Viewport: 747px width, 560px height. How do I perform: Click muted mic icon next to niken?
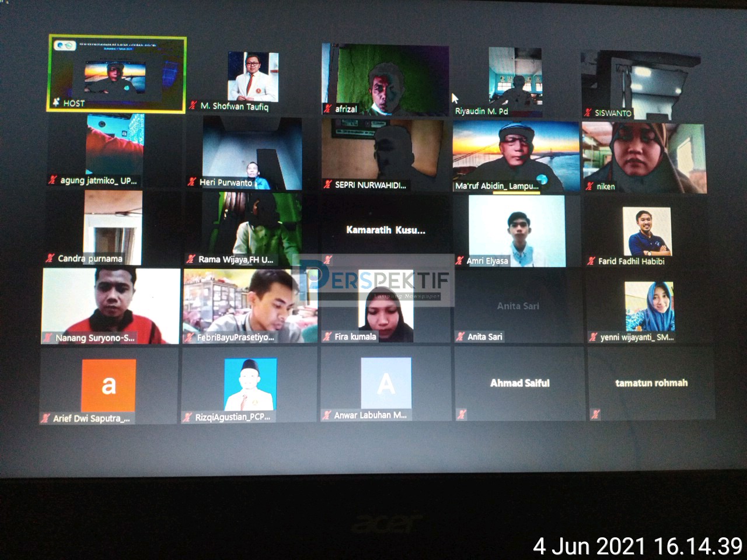pos(589,186)
